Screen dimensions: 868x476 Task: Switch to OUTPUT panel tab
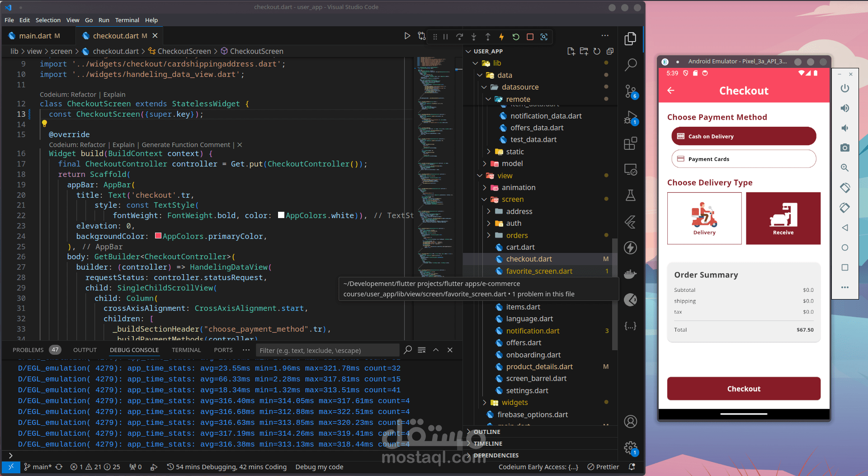click(x=85, y=350)
